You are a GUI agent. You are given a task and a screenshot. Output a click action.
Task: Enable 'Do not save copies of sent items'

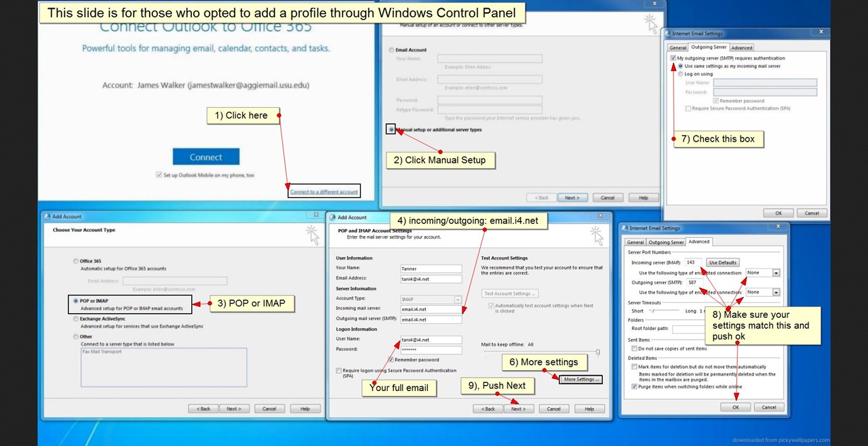(633, 348)
